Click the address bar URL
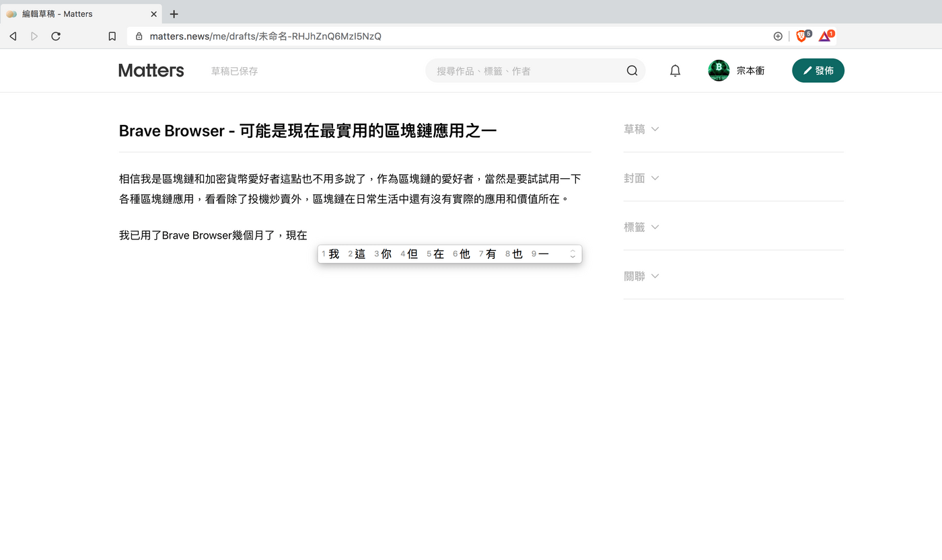Screen dimensions: 942x560 click(x=265, y=36)
